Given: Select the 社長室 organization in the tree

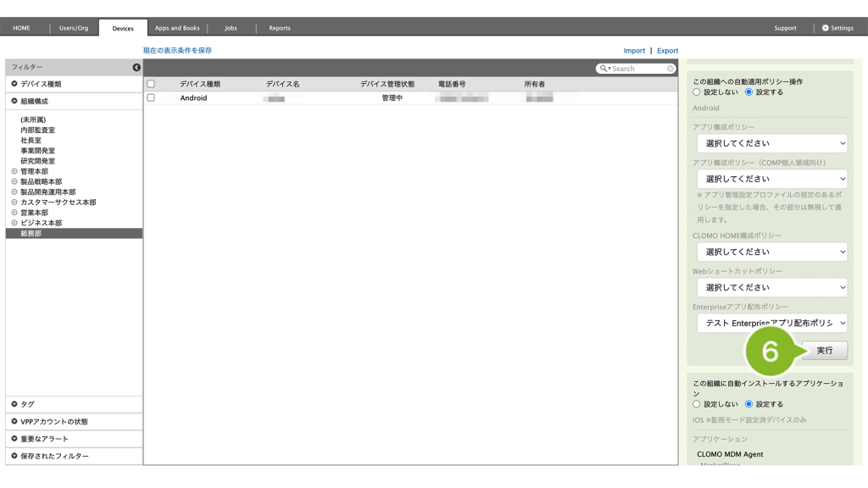Looking at the screenshot, I should point(31,141).
